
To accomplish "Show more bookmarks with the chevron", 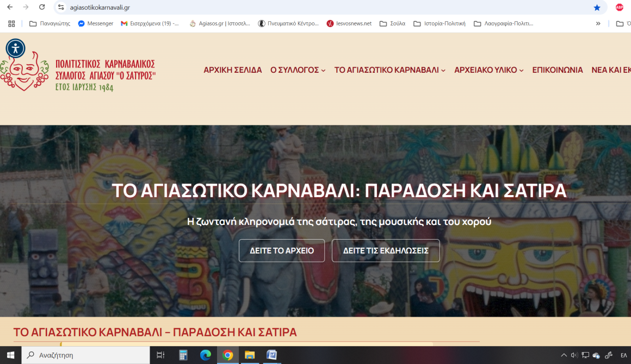I will point(598,23).
